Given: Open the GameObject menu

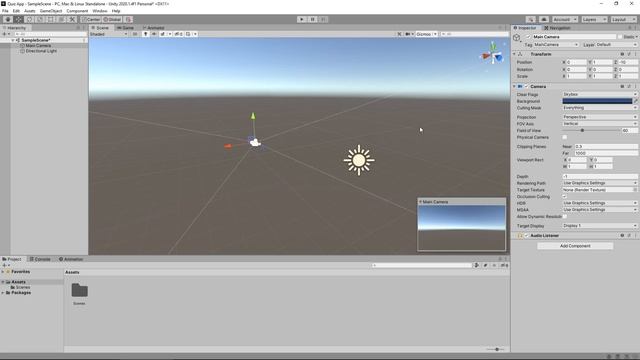Looking at the screenshot, I should pyautogui.click(x=51, y=11).
